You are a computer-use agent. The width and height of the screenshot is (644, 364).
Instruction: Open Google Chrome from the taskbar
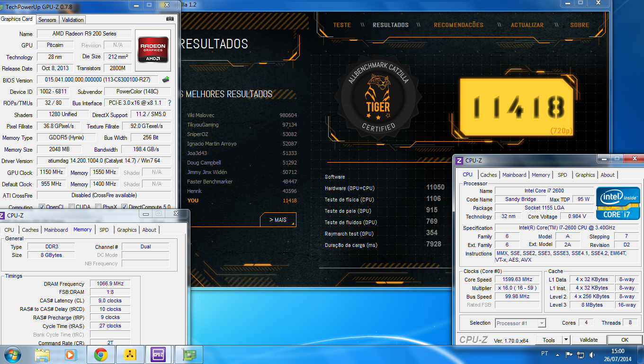pos(100,354)
